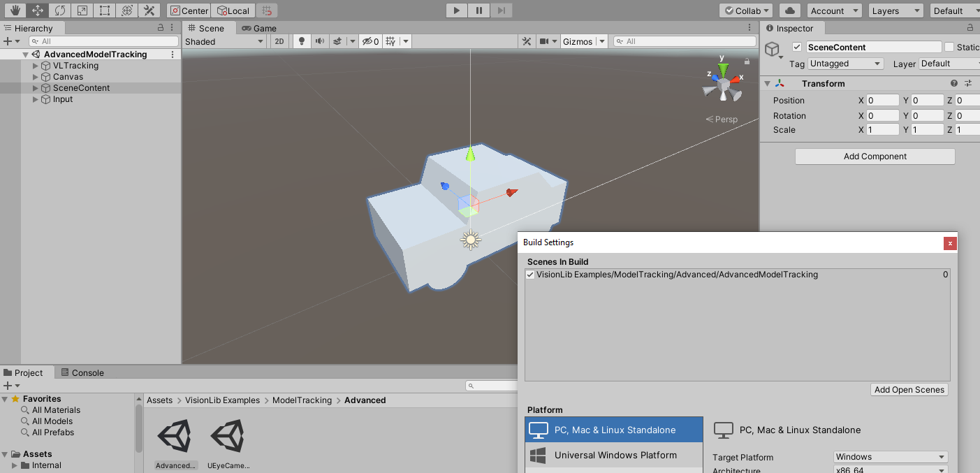Open Unity cloud services icon
The image size is (980, 473).
pos(790,10)
